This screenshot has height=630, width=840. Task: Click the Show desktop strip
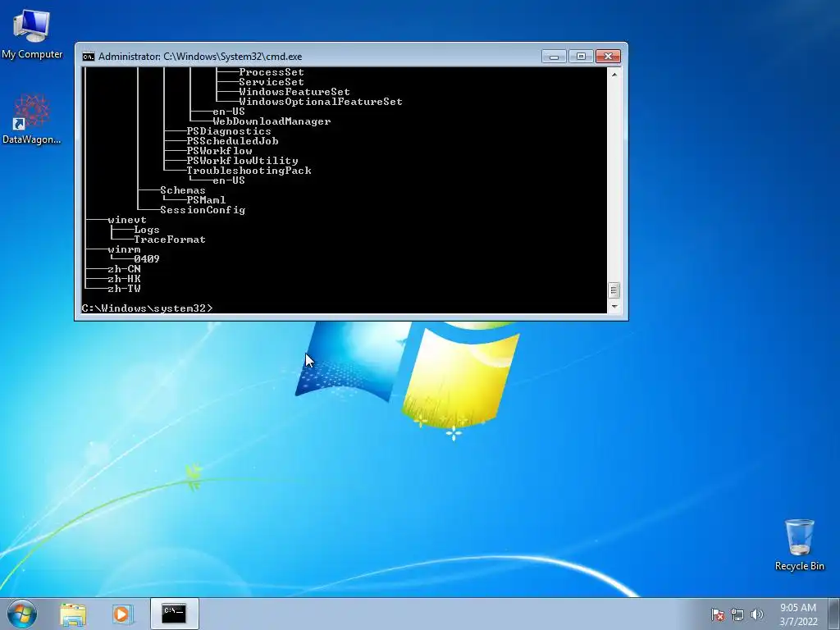(x=834, y=614)
